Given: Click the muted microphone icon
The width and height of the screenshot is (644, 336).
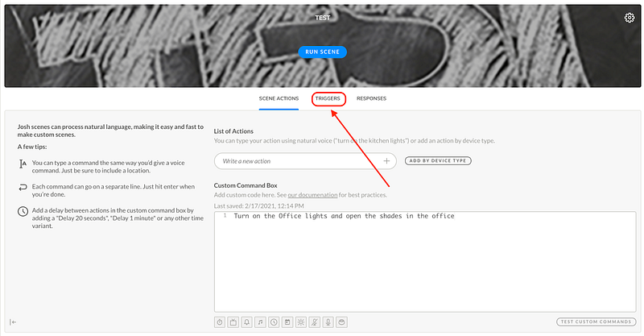Looking at the screenshot, I should pyautogui.click(x=315, y=322).
